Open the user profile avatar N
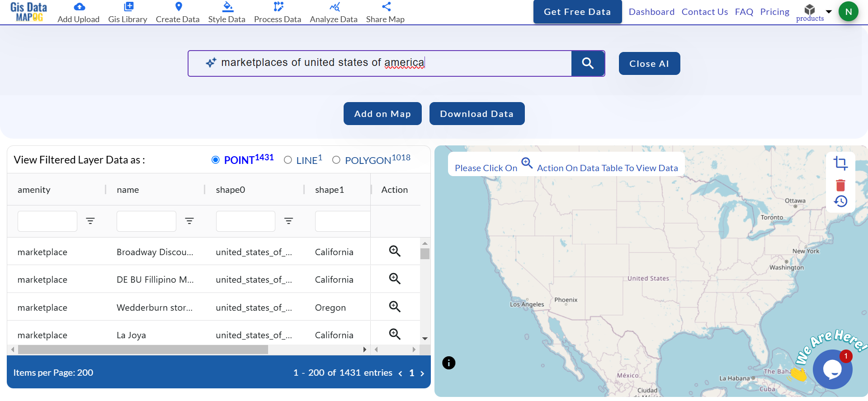This screenshot has height=401, width=868. tap(849, 12)
